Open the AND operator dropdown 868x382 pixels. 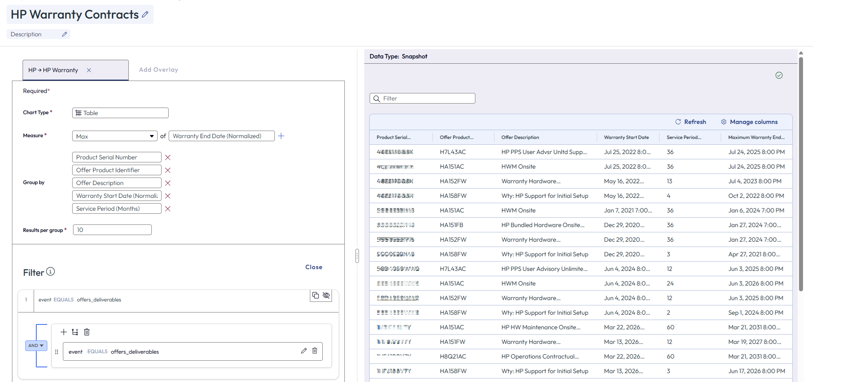(36, 346)
